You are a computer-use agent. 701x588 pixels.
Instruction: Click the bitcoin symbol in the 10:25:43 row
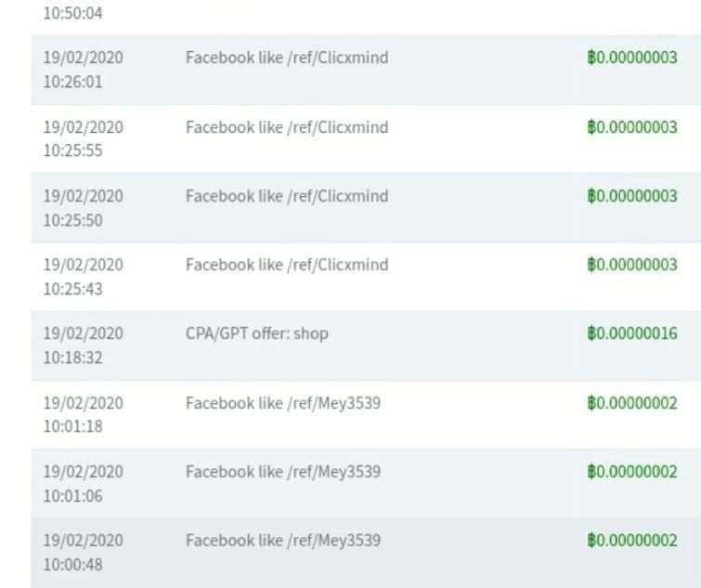[591, 265]
